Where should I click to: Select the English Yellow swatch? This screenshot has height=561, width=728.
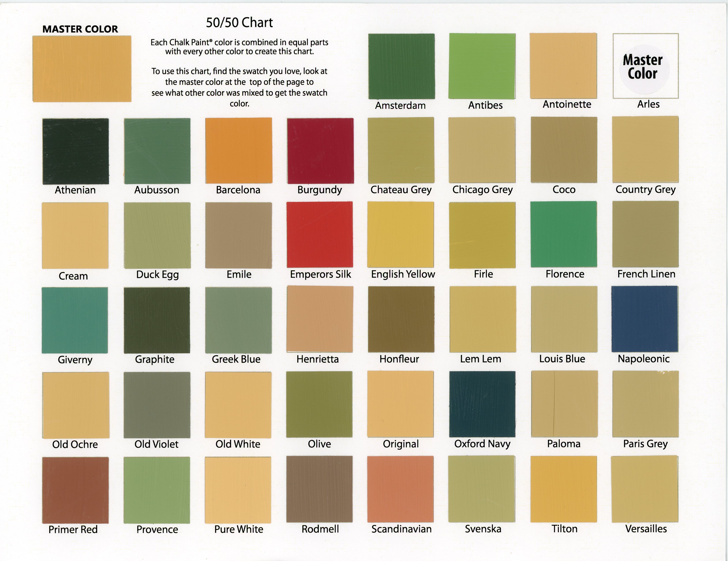pyautogui.click(x=401, y=235)
